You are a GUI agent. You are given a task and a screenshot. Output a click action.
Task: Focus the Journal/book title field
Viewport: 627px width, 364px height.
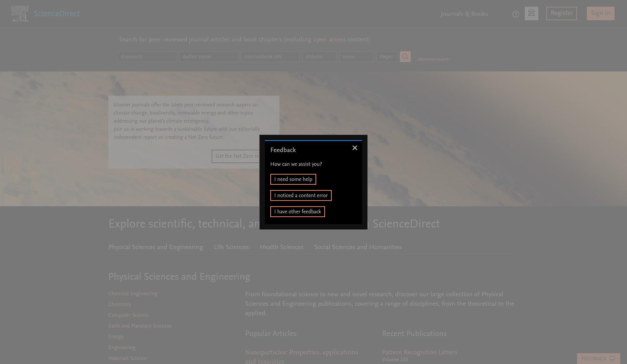coord(270,57)
